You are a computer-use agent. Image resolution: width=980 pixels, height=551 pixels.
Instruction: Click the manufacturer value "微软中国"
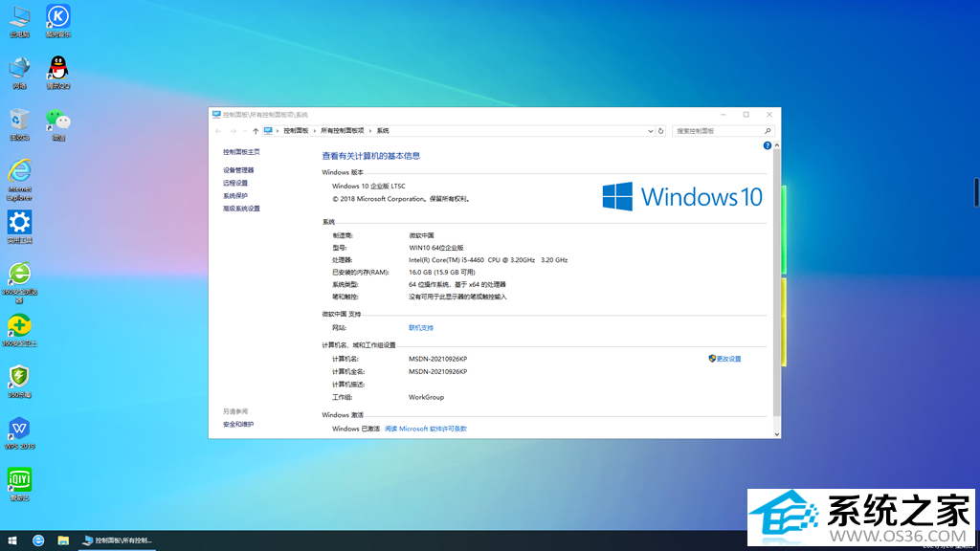(x=421, y=235)
